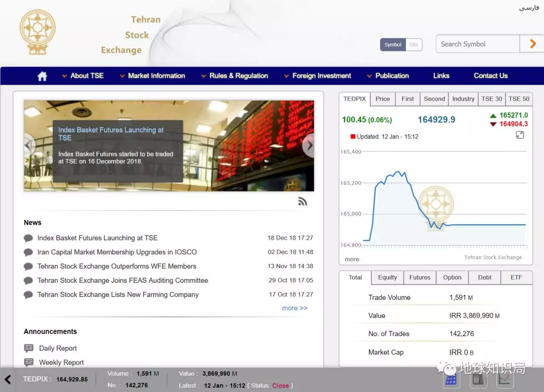The width and height of the screenshot is (544, 392).
Task: Switch search mode to Symbol
Action: point(393,45)
